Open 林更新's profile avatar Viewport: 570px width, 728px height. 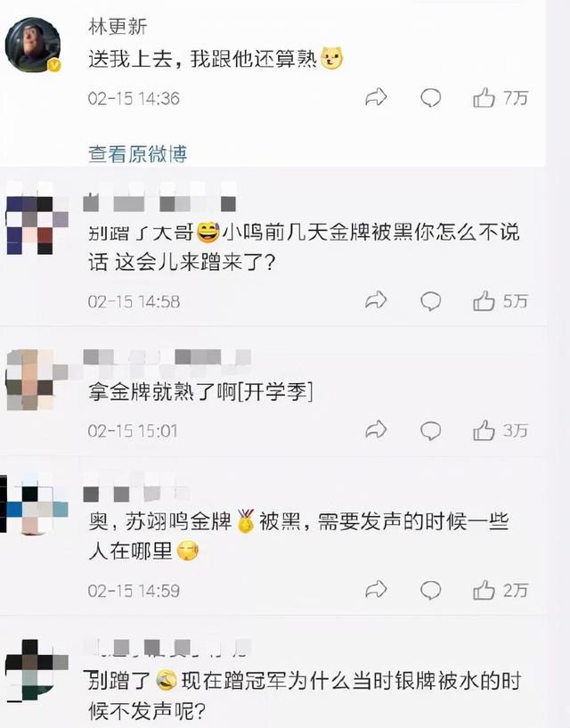pos(32,45)
